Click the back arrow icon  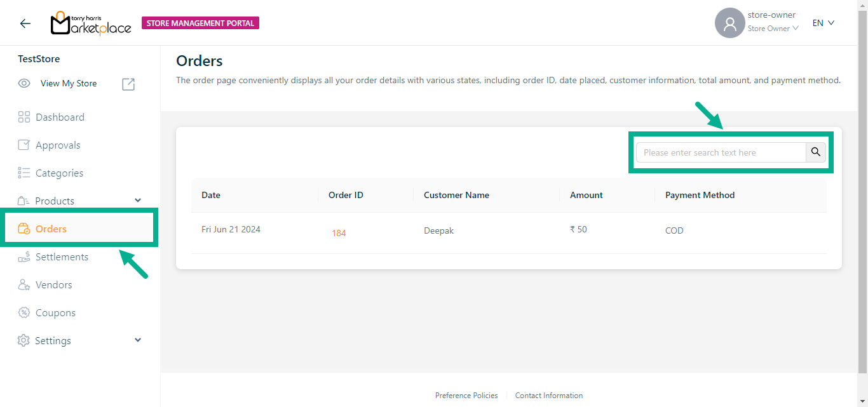pyautogui.click(x=25, y=23)
